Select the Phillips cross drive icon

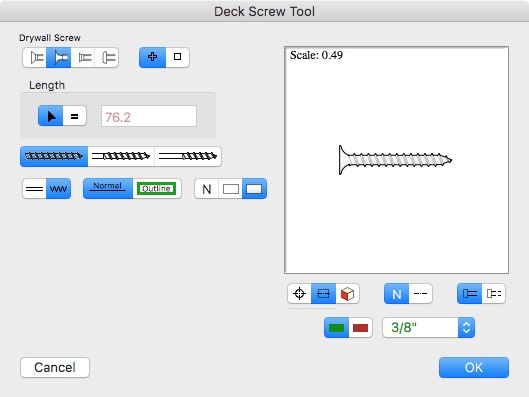152,57
